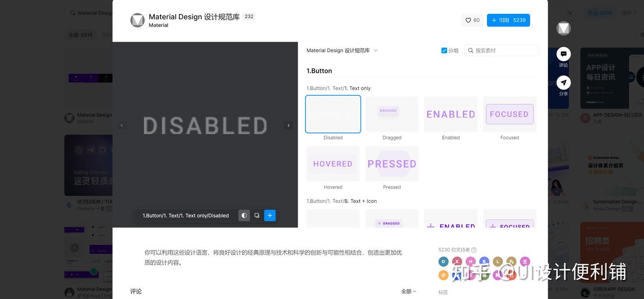Select the 插件 7 tab in background page
Screen dimensions: 644x299
pos(629,13)
